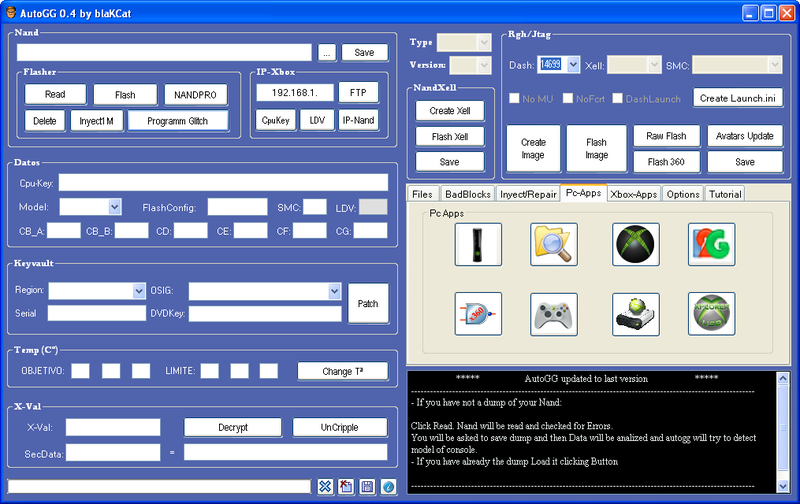800x504 pixels.
Task: Click the bottom progress bar
Action: click(159, 487)
